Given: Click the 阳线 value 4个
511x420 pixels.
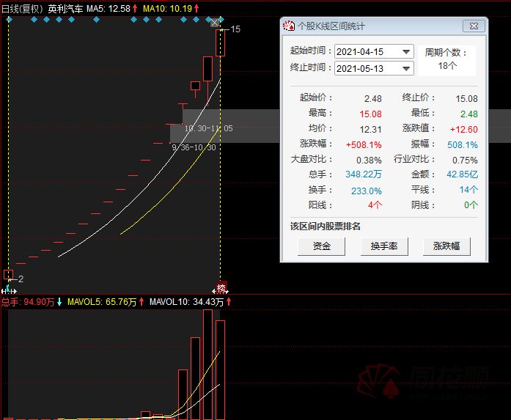Looking at the screenshot, I should 375,205.
